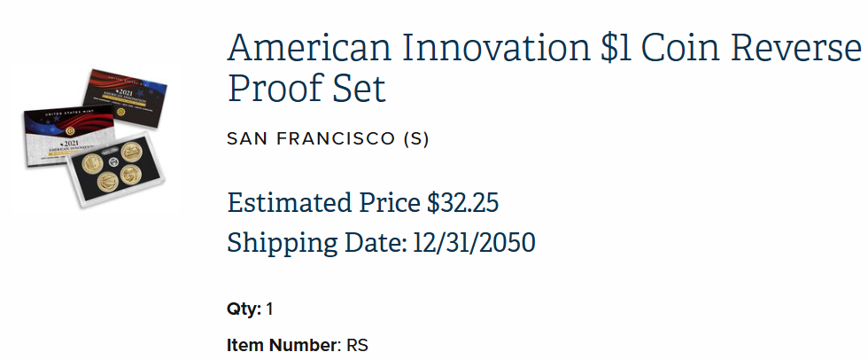The height and width of the screenshot is (360, 868).
Task: Click the 12/31/2050 shipping date value
Action: click(x=474, y=242)
